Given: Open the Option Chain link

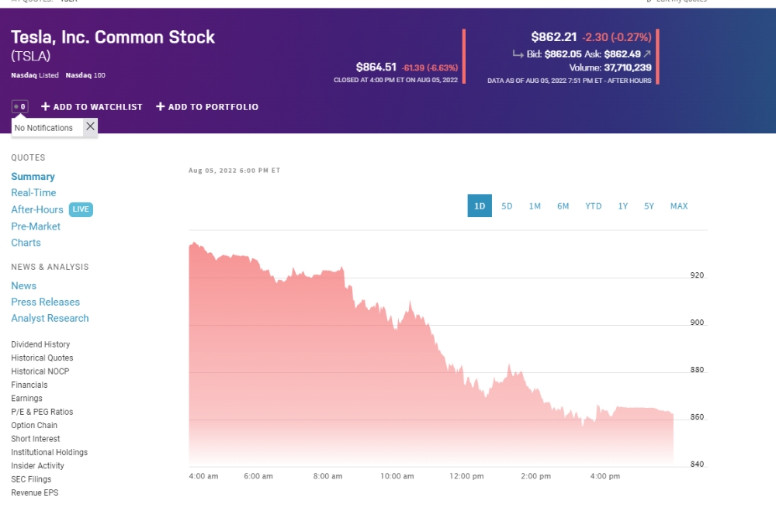Looking at the screenshot, I should (34, 426).
